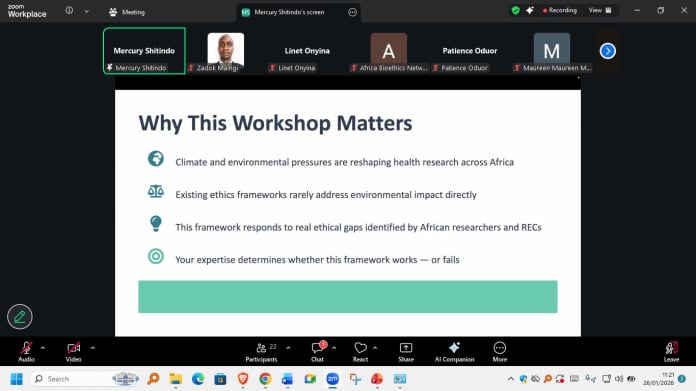Image resolution: width=696 pixels, height=391 pixels.
Task: Switch to the Meeting tab
Action: click(127, 12)
